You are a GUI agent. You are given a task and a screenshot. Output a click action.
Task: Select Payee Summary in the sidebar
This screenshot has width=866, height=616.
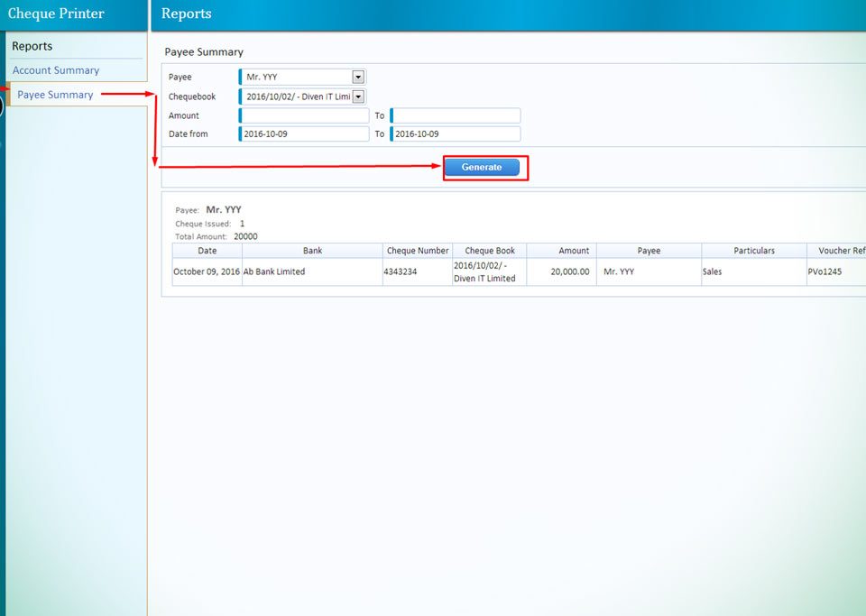[x=56, y=94]
